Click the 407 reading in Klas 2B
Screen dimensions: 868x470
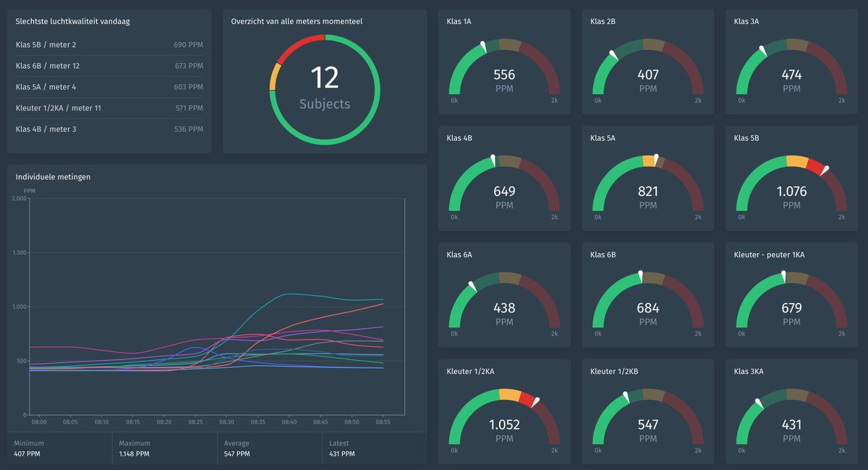[x=648, y=74]
